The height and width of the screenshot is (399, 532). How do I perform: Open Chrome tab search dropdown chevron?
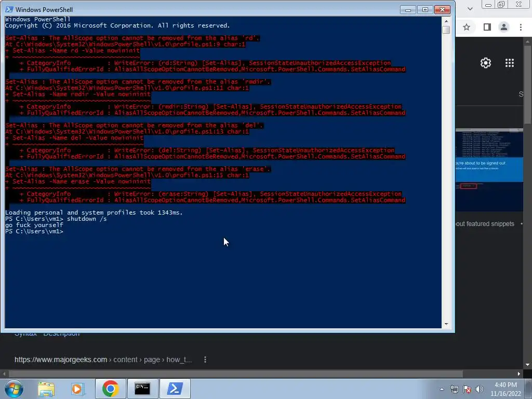[x=470, y=8]
